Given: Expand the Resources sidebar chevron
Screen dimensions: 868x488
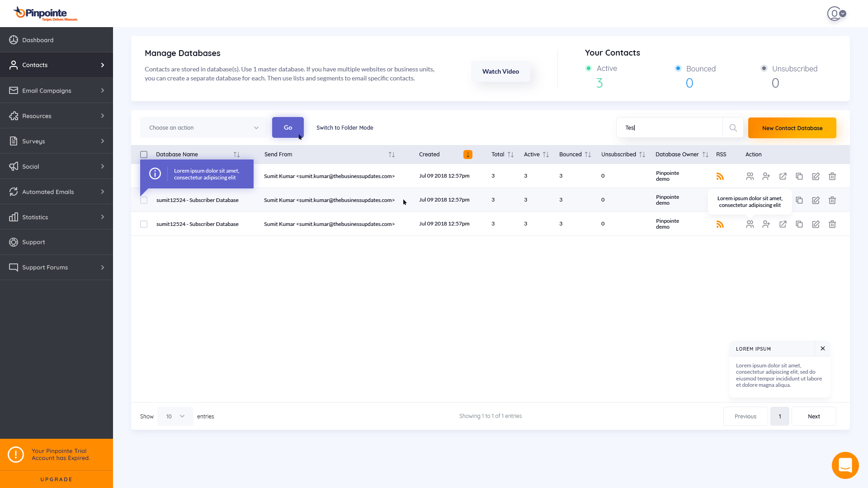Looking at the screenshot, I should click(103, 116).
